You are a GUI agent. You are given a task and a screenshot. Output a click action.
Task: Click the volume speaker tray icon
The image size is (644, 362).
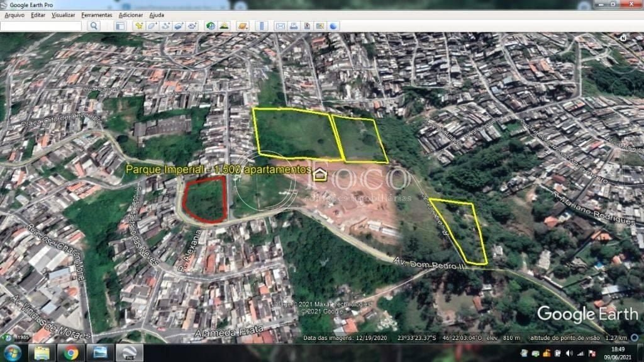pyautogui.click(x=569, y=353)
